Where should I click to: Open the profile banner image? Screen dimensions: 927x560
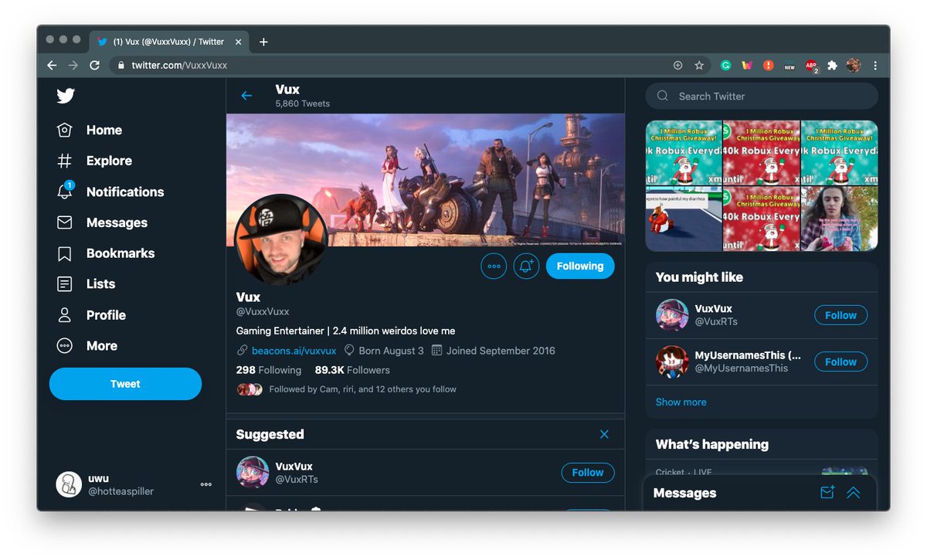click(x=426, y=180)
